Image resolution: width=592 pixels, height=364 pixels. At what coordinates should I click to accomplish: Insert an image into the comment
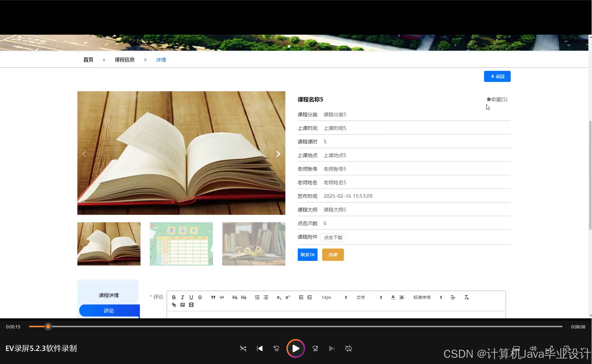(182, 305)
